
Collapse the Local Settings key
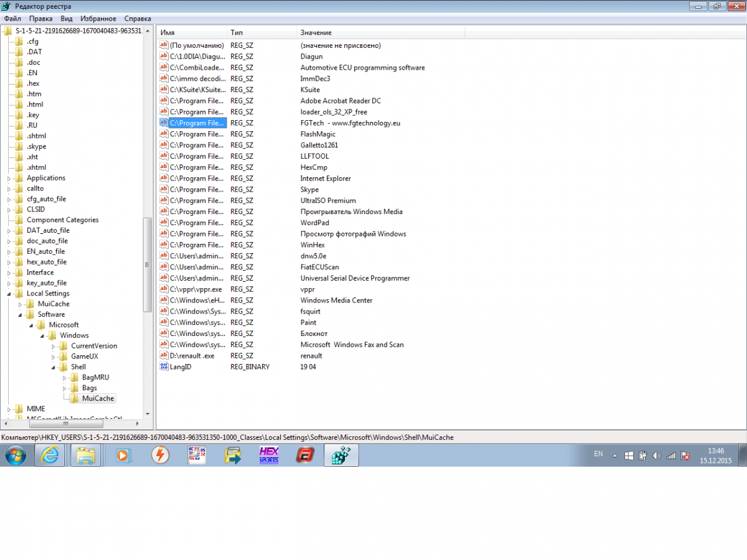[9, 294]
